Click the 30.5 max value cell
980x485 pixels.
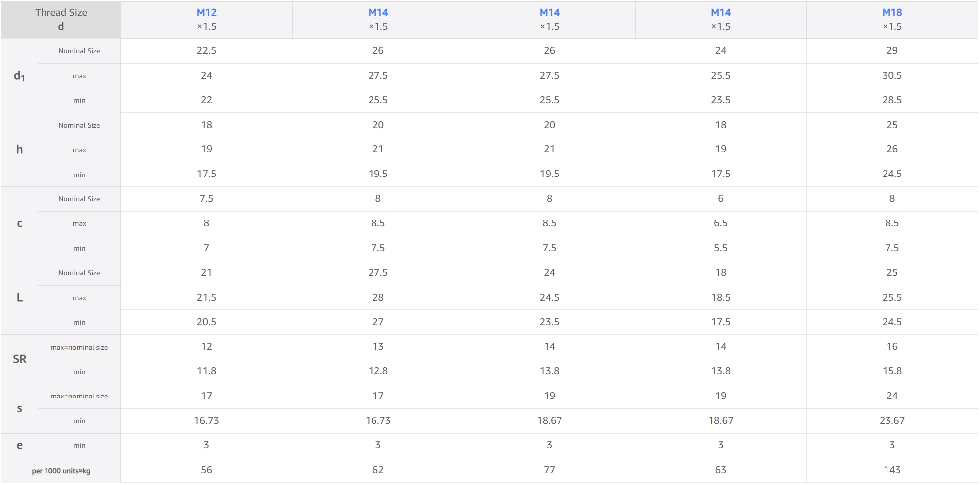(x=892, y=76)
